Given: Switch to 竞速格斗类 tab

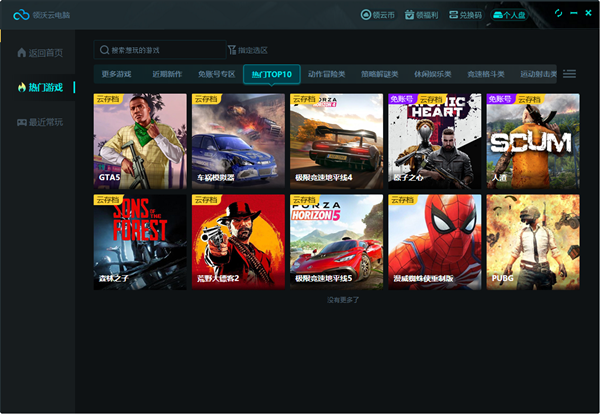Looking at the screenshot, I should click(x=486, y=74).
